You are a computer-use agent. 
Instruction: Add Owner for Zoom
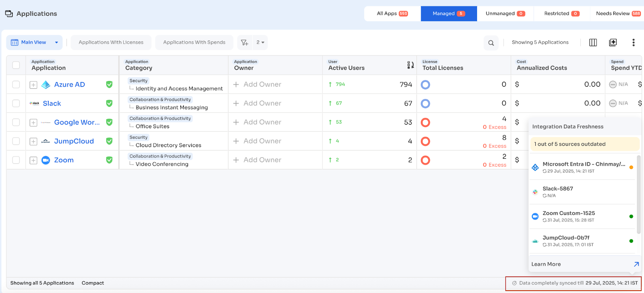coord(257,160)
